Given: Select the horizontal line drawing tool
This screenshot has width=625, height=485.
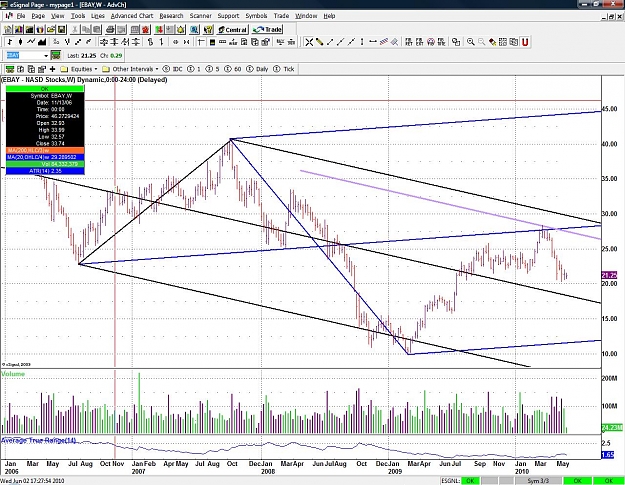Looking at the screenshot, I should 373,42.
